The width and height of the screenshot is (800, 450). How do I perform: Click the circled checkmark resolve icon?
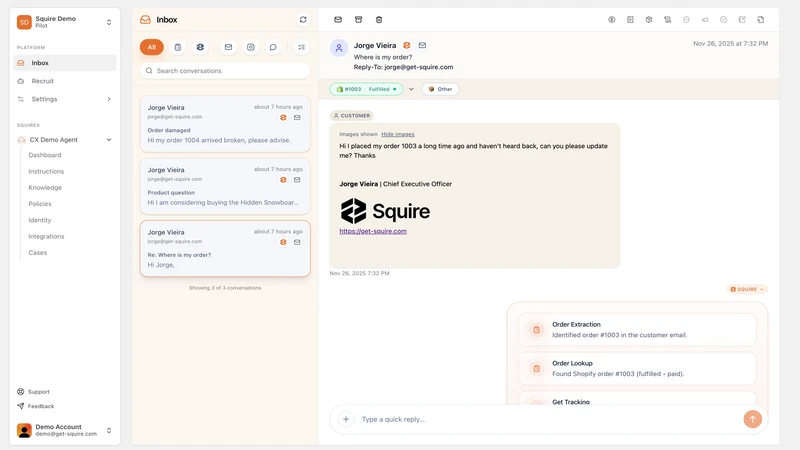[723, 19]
